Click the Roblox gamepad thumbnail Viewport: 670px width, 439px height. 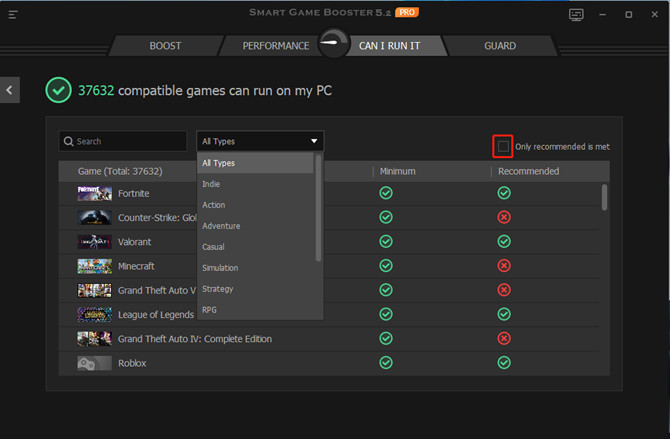94,363
